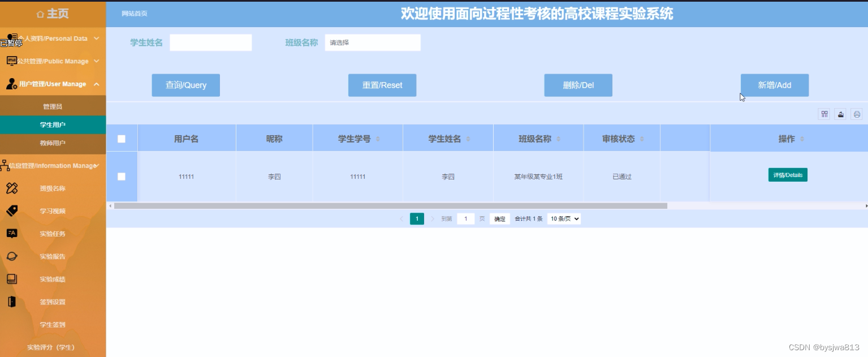
Task: Click the pencil-ruler icon beside 班级名称
Action: pos(12,188)
